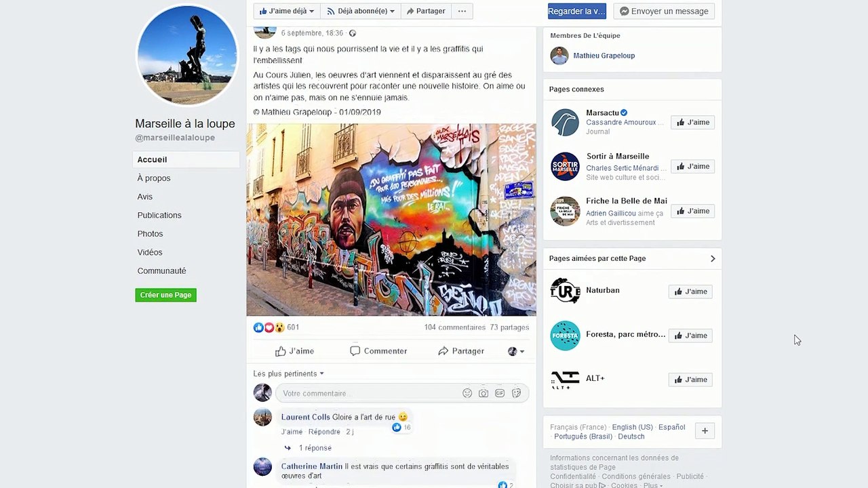Open the À propos sidebar tab
This screenshot has width=868, height=488.
154,178
